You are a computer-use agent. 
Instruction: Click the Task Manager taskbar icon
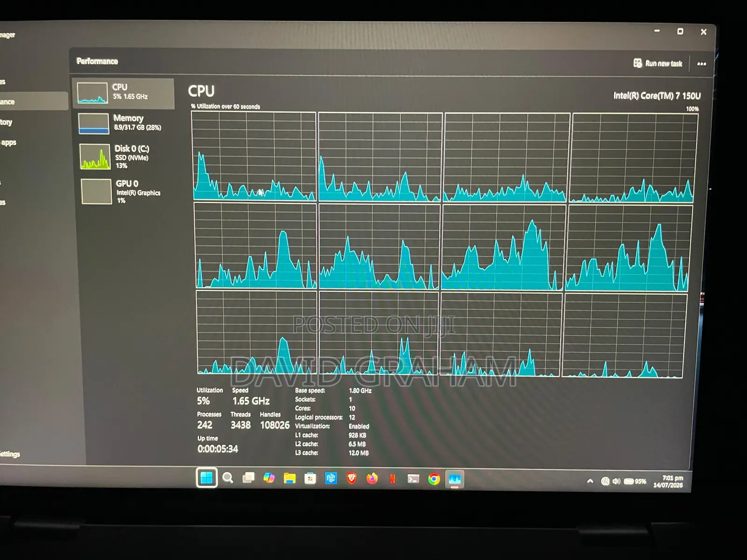tap(454, 479)
